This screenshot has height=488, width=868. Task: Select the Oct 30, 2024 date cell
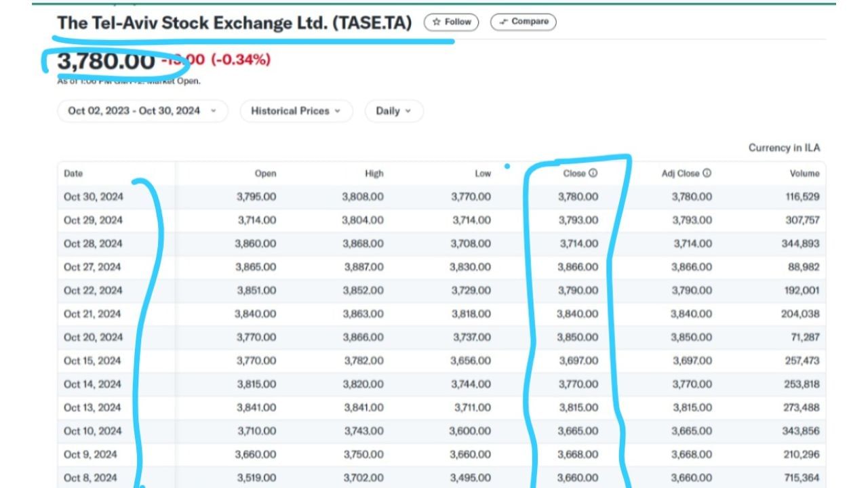[x=93, y=197]
